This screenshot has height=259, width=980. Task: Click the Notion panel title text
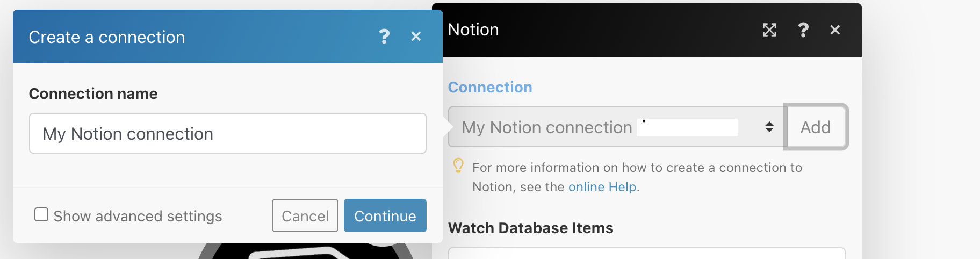coord(473,30)
